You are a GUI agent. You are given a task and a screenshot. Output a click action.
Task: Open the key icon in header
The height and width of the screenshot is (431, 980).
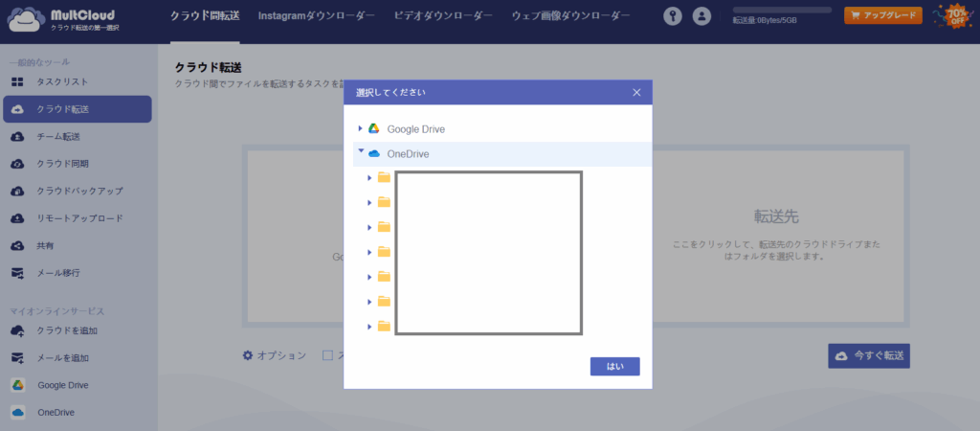click(673, 16)
